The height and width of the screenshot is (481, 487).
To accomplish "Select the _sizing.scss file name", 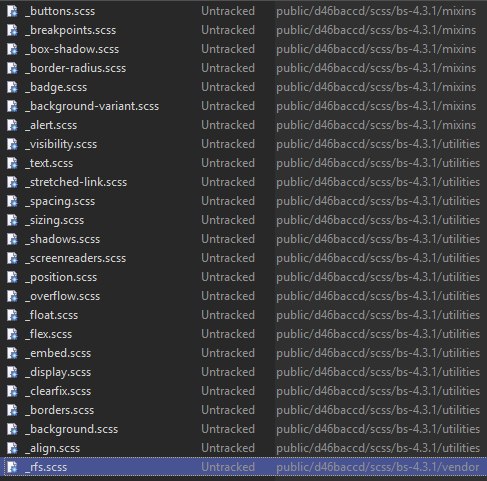I will click(x=55, y=220).
